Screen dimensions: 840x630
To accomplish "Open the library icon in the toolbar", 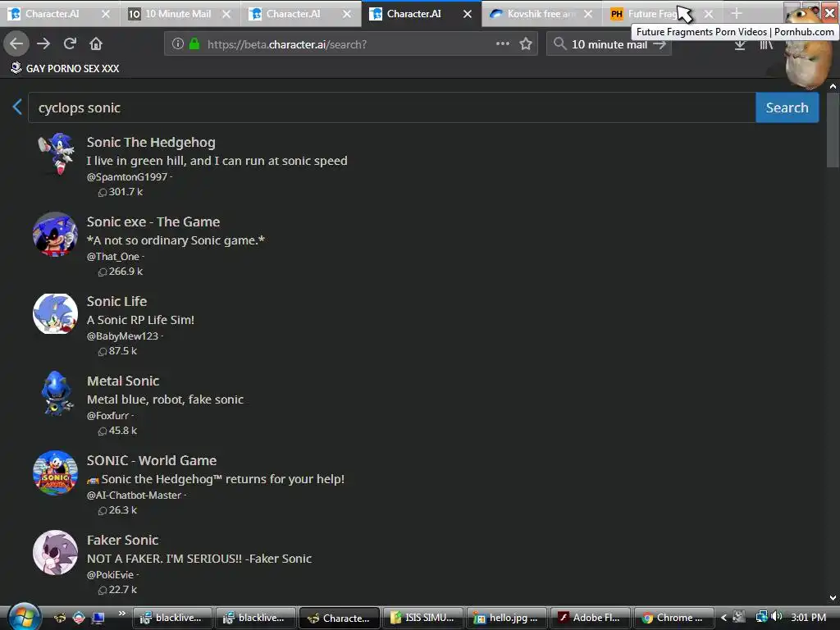I will [766, 44].
